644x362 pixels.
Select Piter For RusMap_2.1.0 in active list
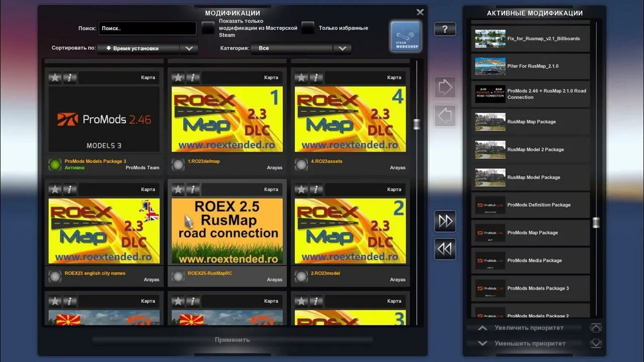pos(531,66)
